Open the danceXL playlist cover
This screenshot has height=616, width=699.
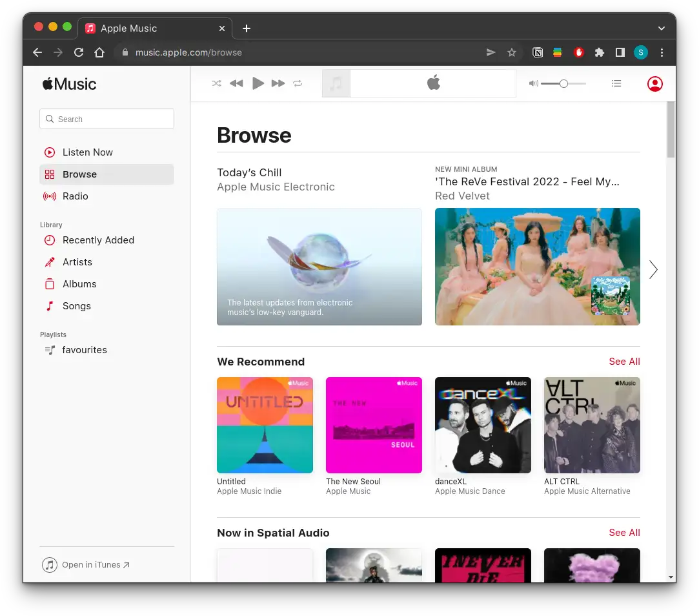pos(483,425)
